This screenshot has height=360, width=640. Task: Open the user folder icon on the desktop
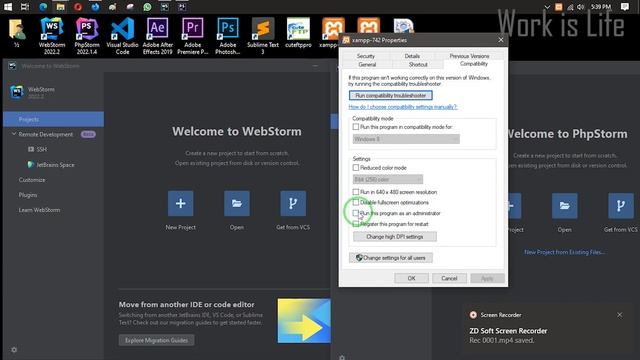coord(17,33)
